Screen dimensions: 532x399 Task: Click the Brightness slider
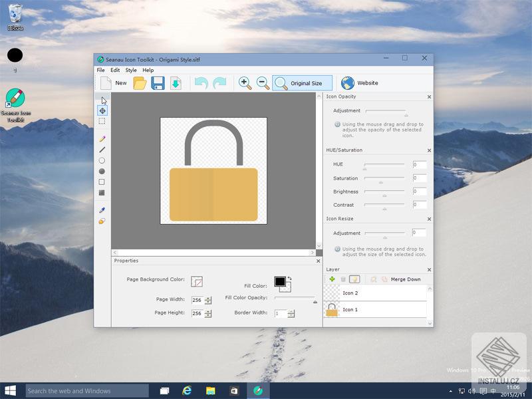[x=384, y=193]
